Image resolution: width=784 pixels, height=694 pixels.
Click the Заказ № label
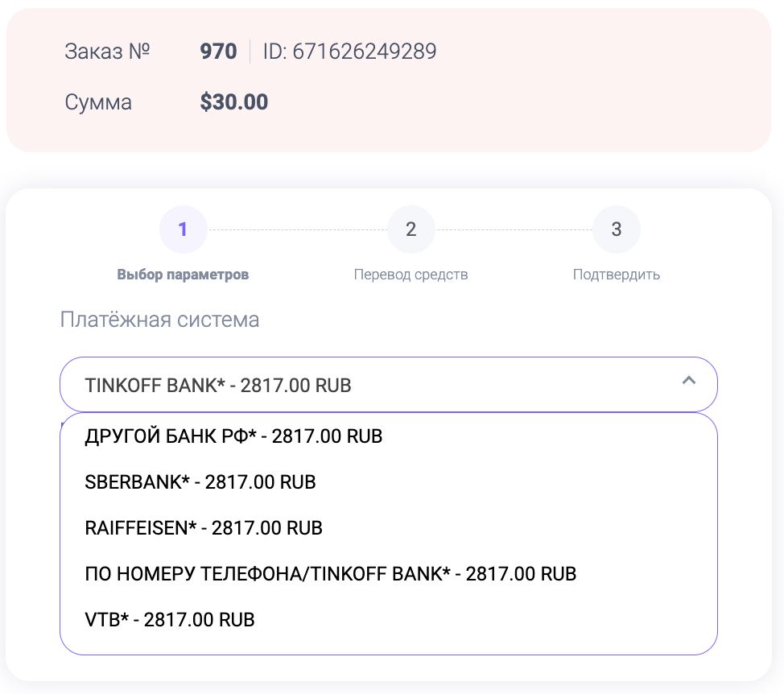click(x=107, y=52)
